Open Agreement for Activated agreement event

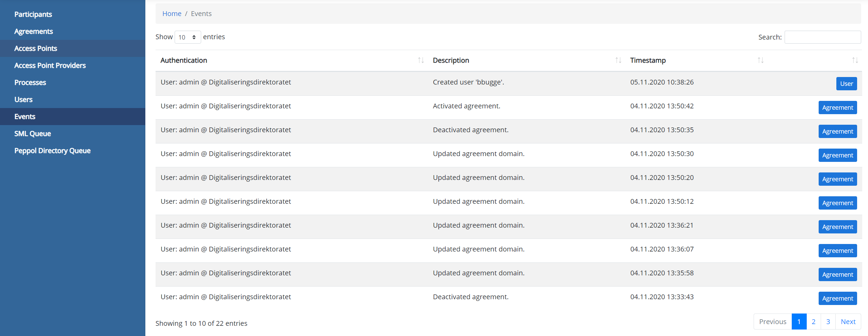[x=837, y=108]
